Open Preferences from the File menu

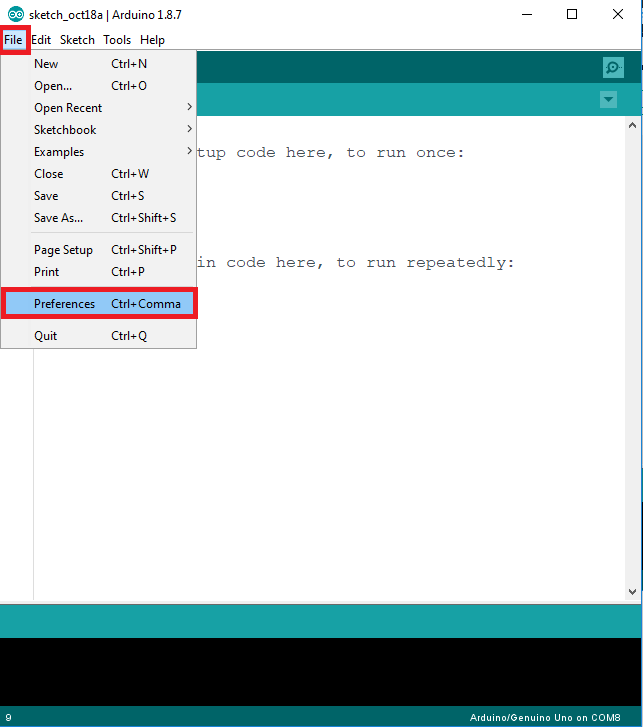click(x=98, y=304)
